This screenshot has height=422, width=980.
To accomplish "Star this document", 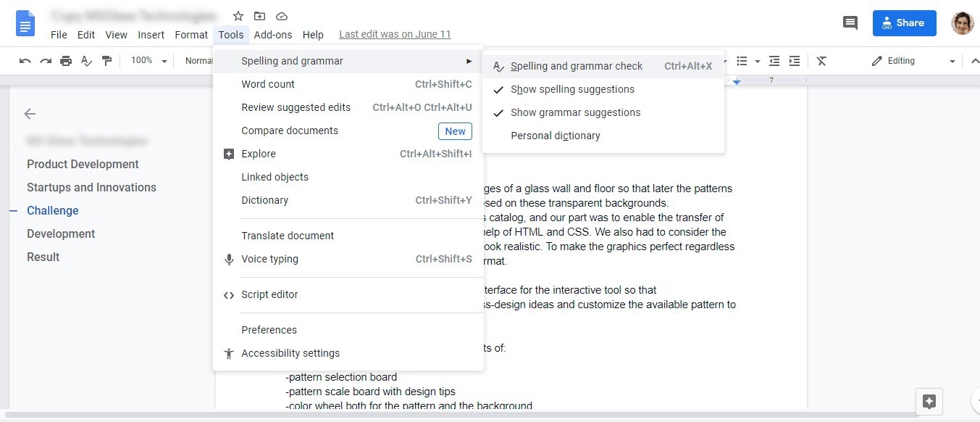I will (238, 16).
